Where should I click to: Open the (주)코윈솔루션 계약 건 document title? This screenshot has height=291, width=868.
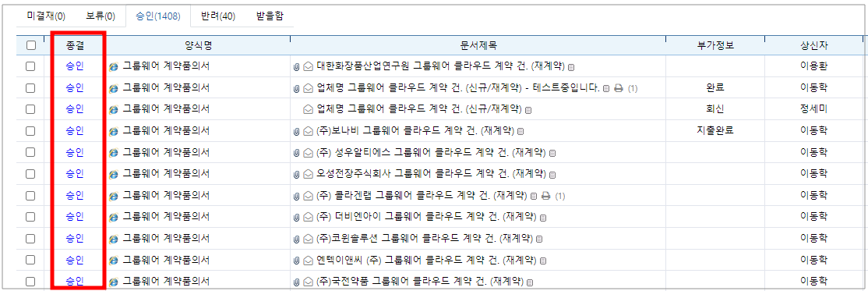425,238
